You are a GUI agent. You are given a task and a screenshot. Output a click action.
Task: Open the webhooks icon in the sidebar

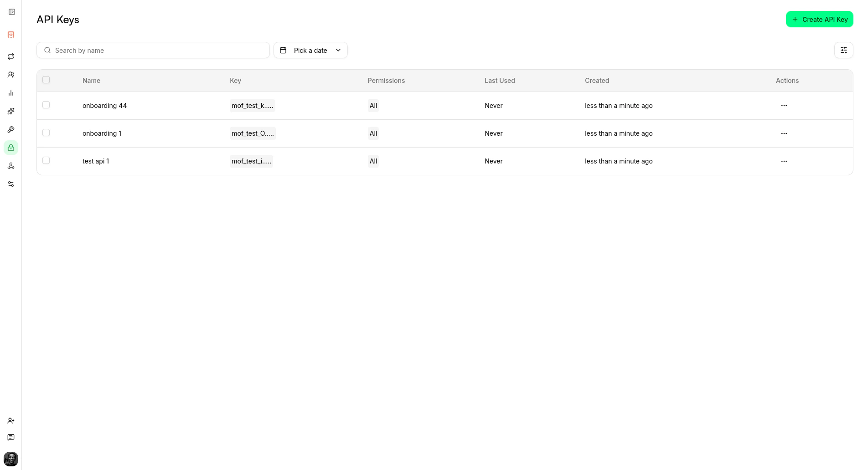pyautogui.click(x=11, y=166)
